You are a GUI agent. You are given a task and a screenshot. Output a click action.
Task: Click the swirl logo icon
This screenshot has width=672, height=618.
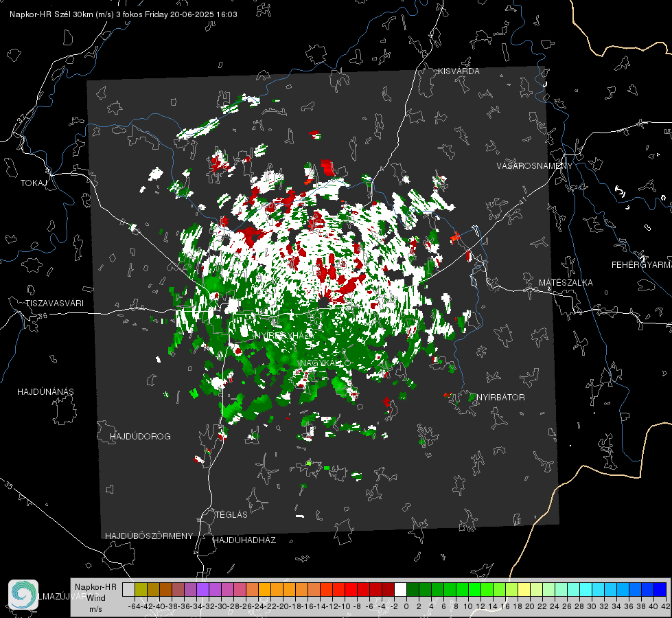[x=23, y=595]
